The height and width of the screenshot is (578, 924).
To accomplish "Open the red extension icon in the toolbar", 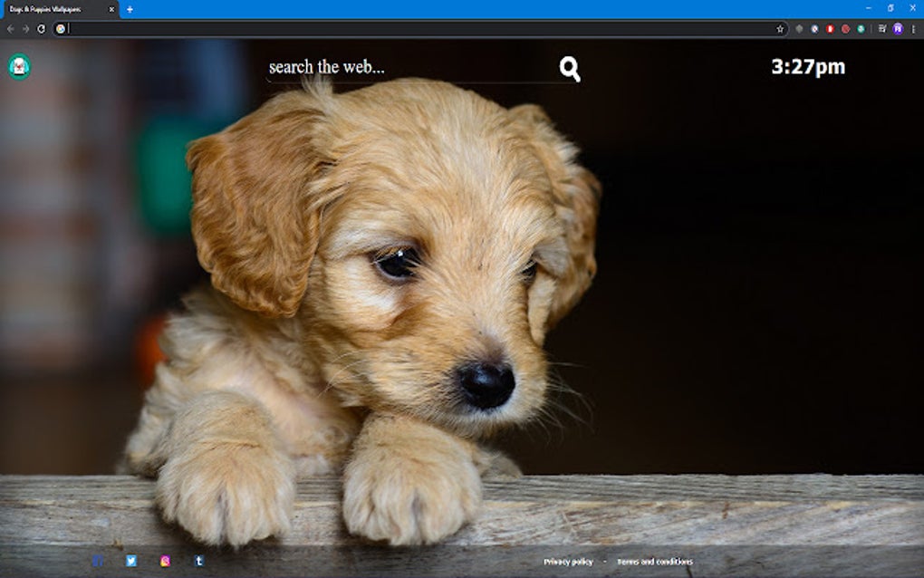I will [831, 29].
